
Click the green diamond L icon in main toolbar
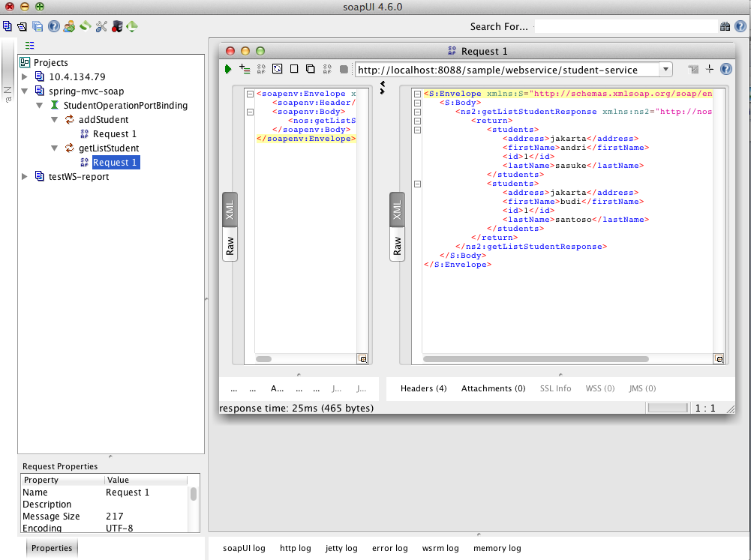pos(132,26)
